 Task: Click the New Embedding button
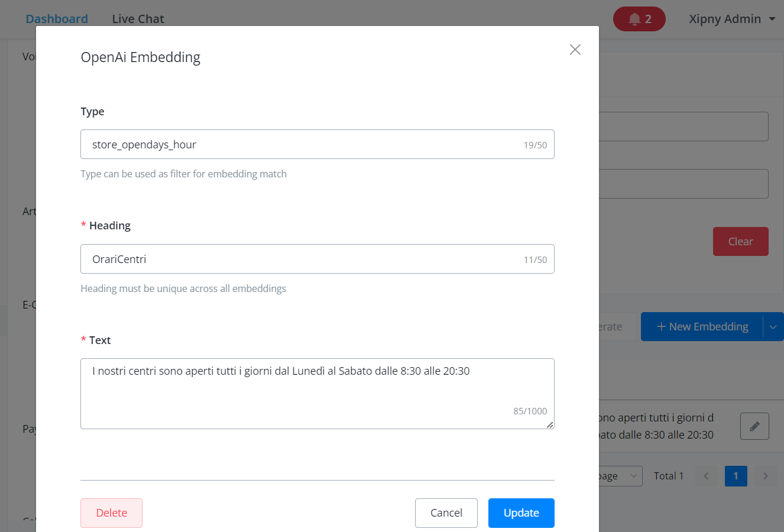(x=702, y=327)
